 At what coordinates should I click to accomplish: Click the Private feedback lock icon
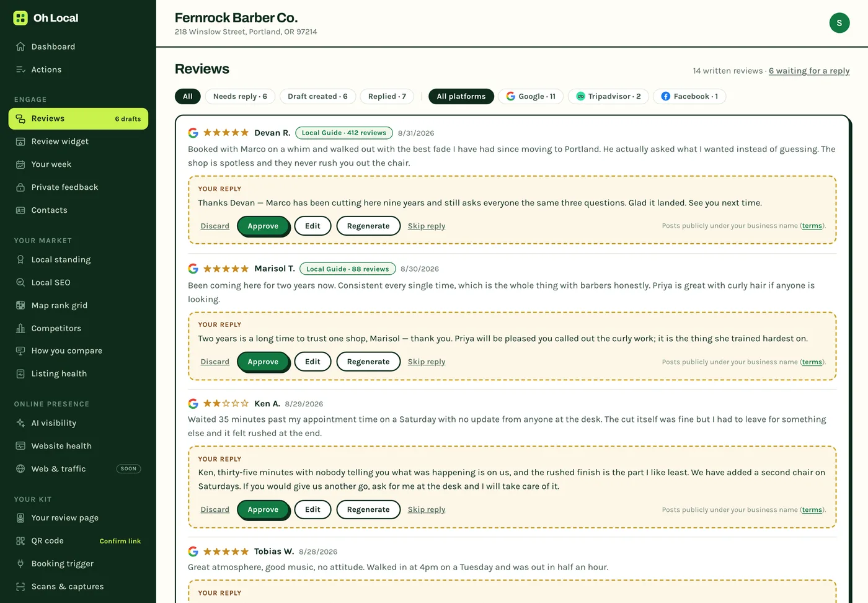20,187
